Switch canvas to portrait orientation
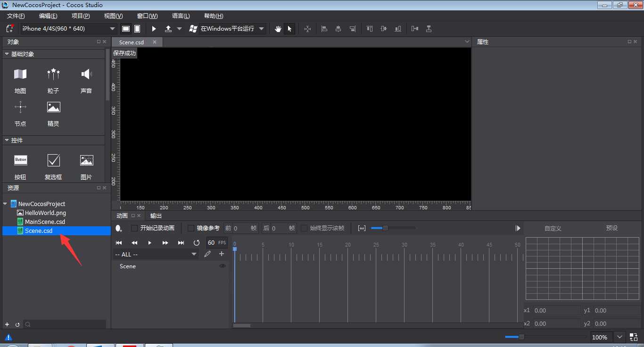 click(137, 29)
